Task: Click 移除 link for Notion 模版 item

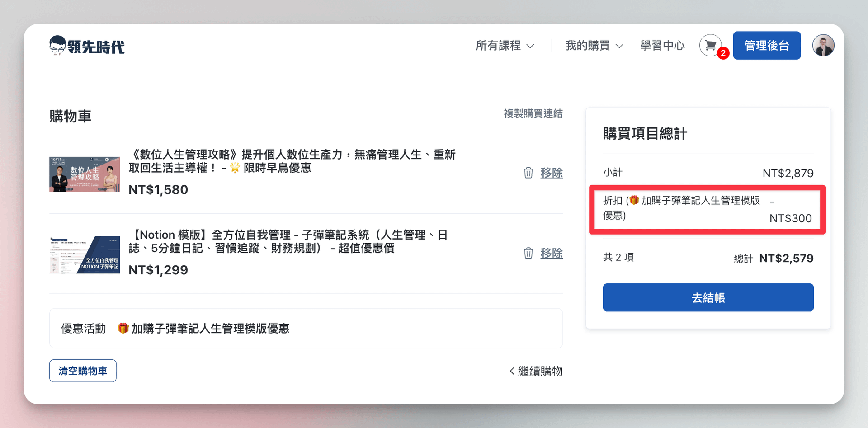Action: tap(552, 253)
